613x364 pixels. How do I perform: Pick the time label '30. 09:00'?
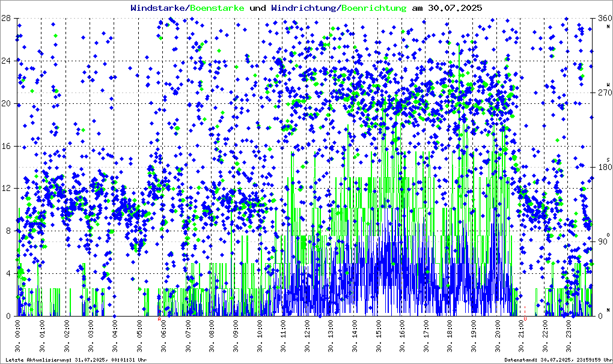[236, 336]
